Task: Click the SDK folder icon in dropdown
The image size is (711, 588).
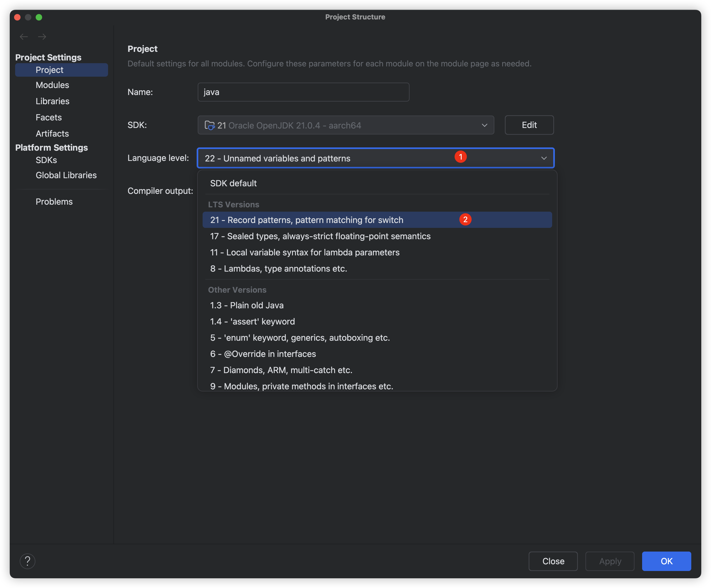Action: pyautogui.click(x=209, y=125)
